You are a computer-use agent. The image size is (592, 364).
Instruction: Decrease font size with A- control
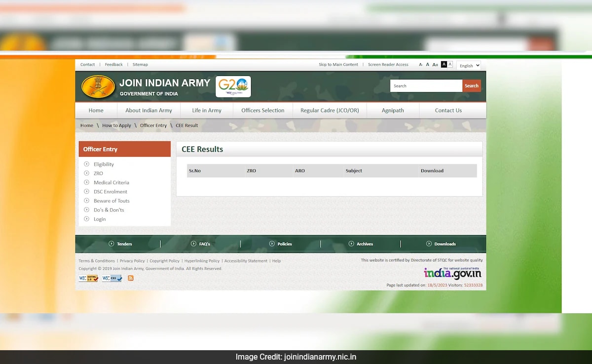[421, 65]
